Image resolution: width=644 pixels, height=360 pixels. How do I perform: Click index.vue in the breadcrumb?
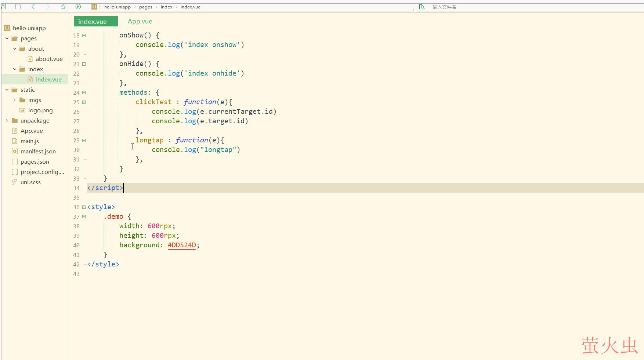pos(190,7)
